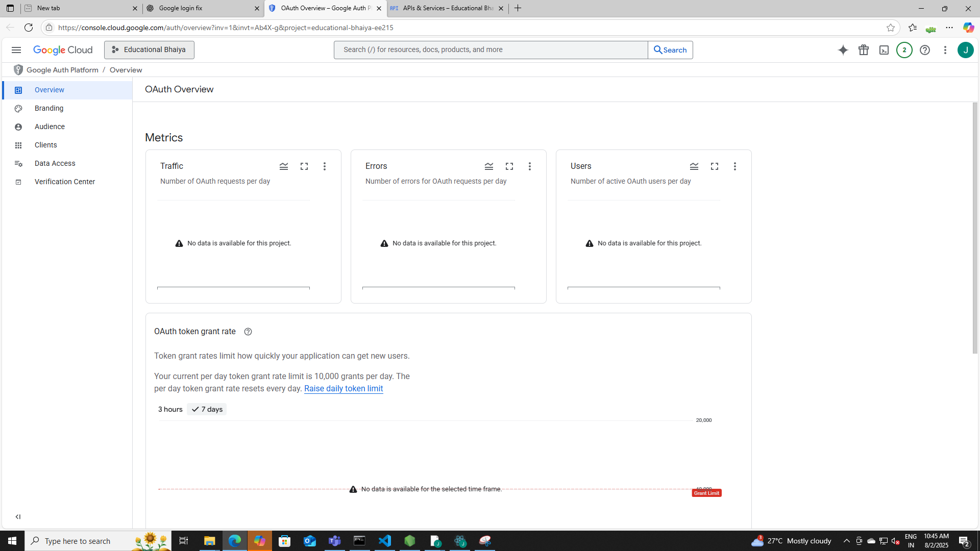Select the 7 days time range
The height and width of the screenshot is (551, 980).
point(207,409)
